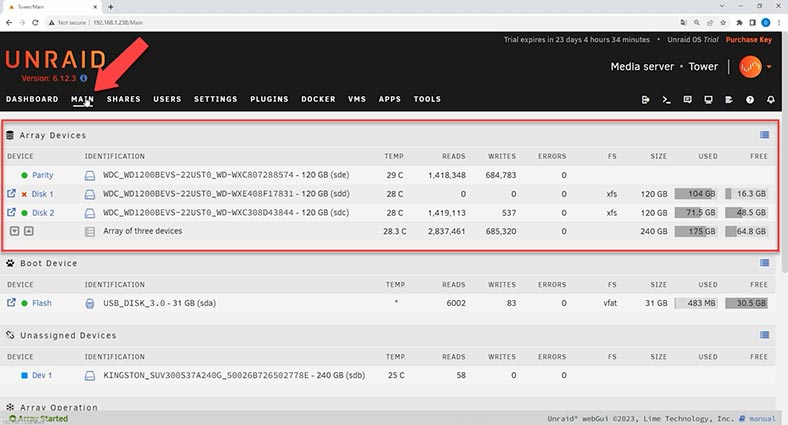Open the Shares tab
This screenshot has width=788, height=425.
[124, 99]
